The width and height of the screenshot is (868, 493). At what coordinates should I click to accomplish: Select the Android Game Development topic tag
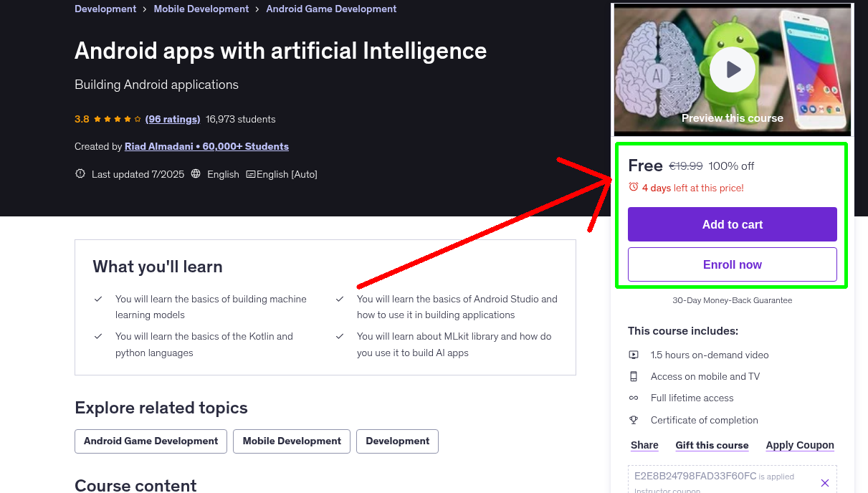(151, 441)
